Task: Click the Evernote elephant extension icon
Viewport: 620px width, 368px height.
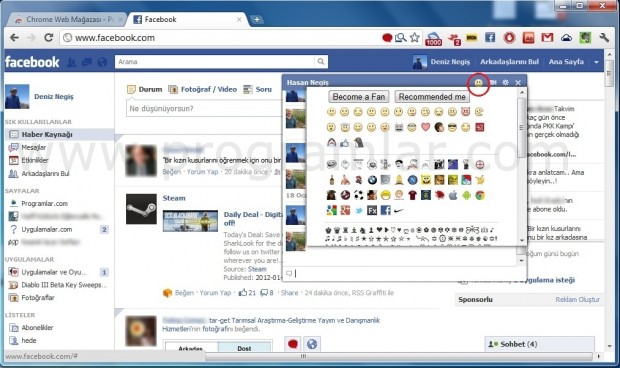Action: point(585,38)
